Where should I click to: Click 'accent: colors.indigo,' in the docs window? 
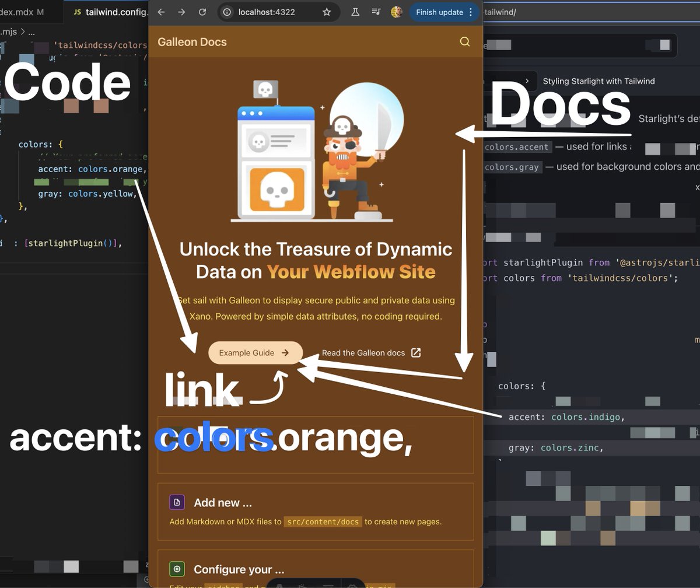pos(567,417)
